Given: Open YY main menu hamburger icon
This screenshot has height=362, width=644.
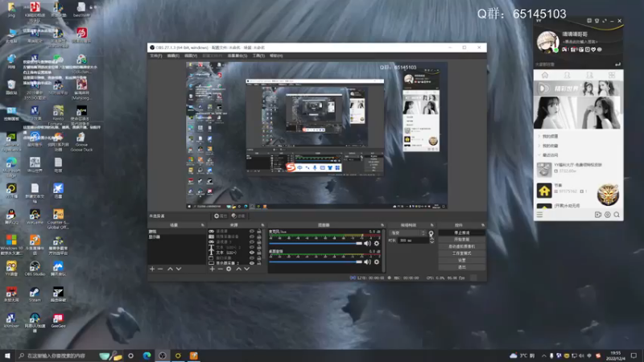Looking at the screenshot, I should coord(539,215).
